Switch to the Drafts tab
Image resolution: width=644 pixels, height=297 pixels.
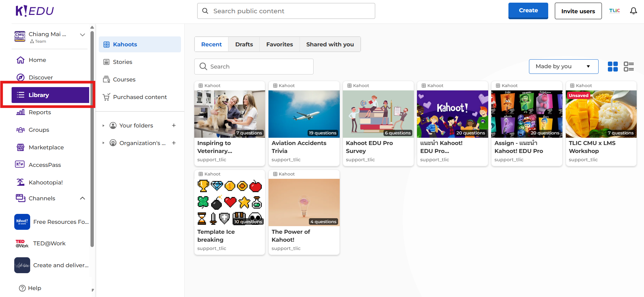click(244, 44)
